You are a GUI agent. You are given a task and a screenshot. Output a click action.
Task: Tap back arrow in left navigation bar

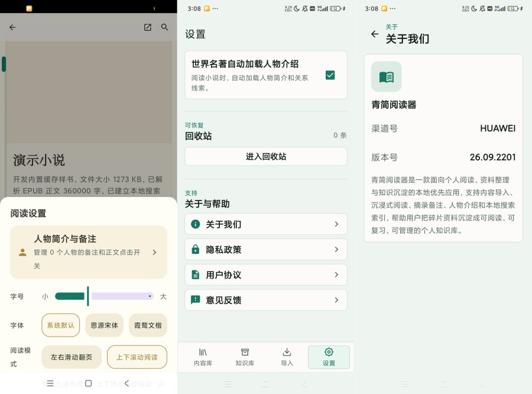[x=127, y=383]
